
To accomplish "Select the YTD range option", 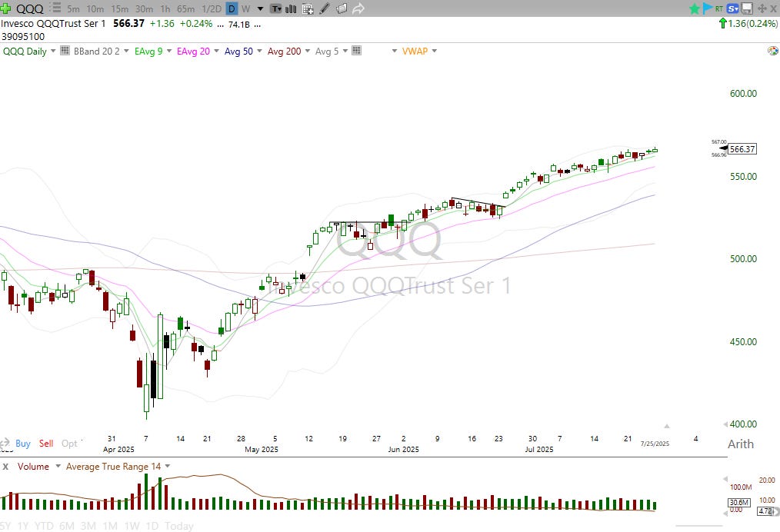I will click(x=45, y=526).
